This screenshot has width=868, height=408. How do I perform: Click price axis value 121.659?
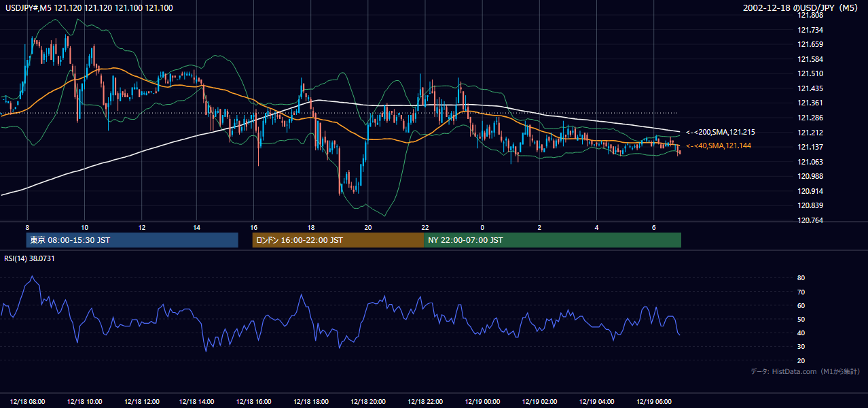click(x=811, y=44)
